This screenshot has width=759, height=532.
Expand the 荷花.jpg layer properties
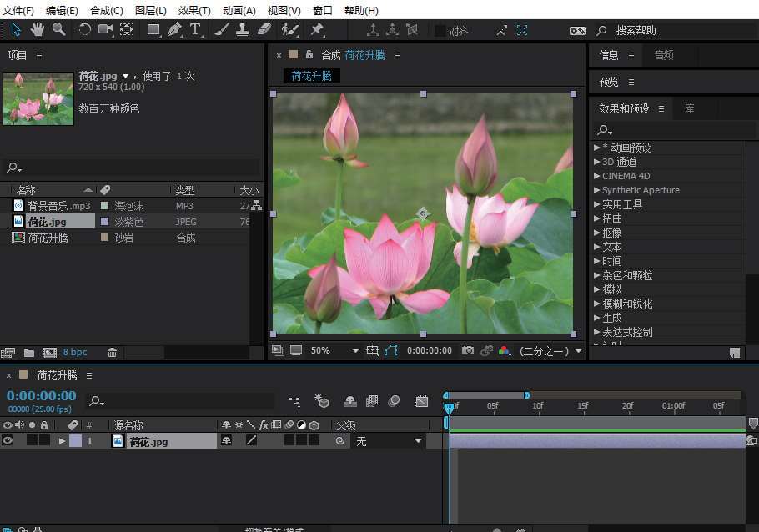pyautogui.click(x=62, y=441)
